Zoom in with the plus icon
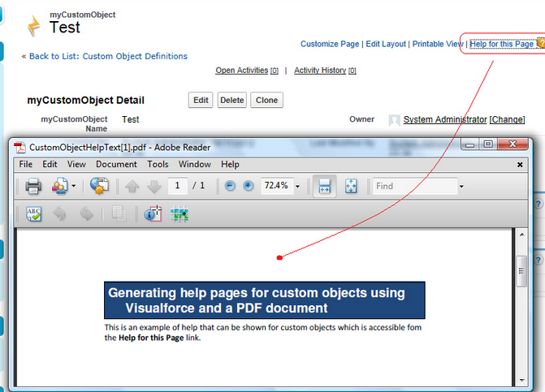545x392 pixels. click(248, 186)
